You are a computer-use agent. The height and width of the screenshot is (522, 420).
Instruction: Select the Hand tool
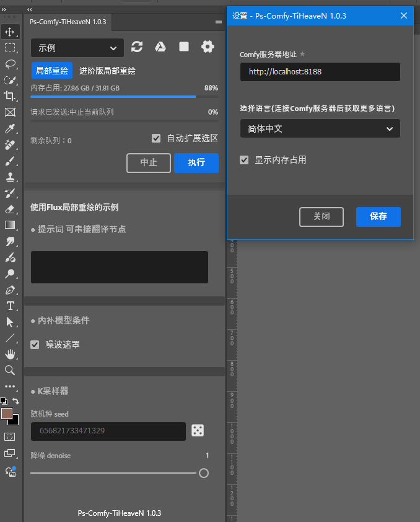click(10, 354)
